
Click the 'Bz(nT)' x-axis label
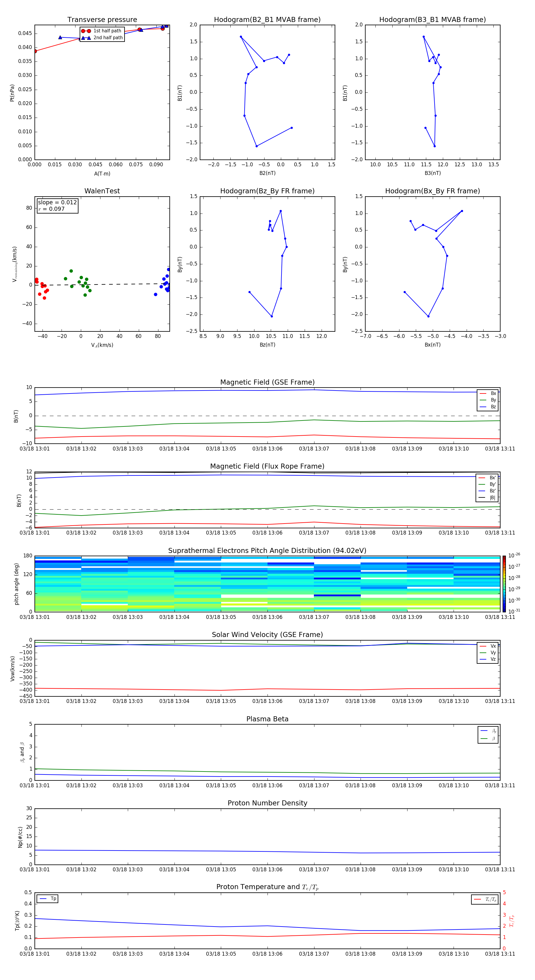pyautogui.click(x=267, y=345)
